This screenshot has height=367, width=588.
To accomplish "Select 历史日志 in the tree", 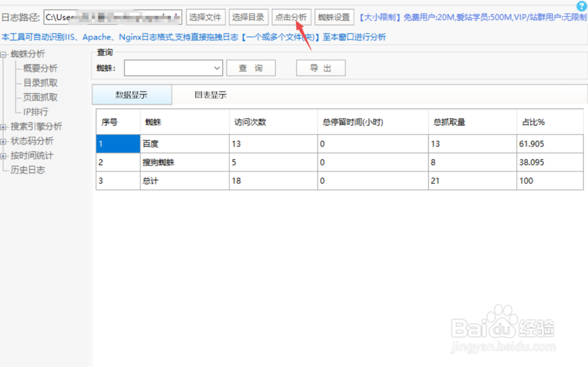I will (x=28, y=170).
